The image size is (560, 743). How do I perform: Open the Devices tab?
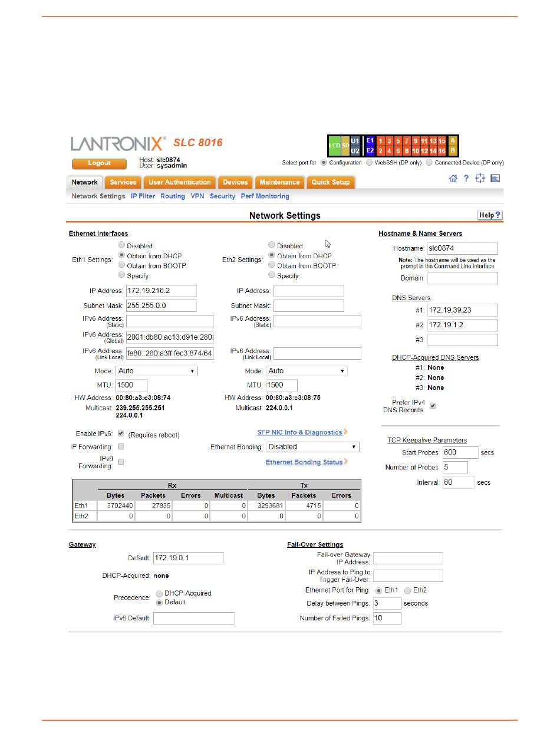point(235,182)
